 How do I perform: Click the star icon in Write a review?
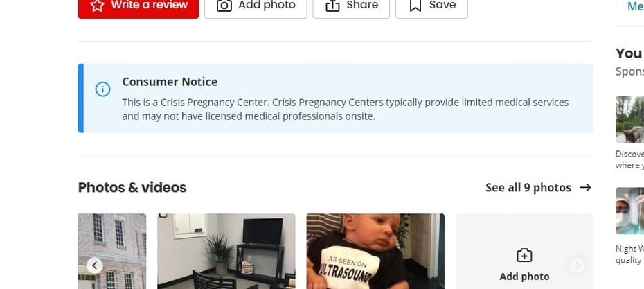tap(97, 5)
